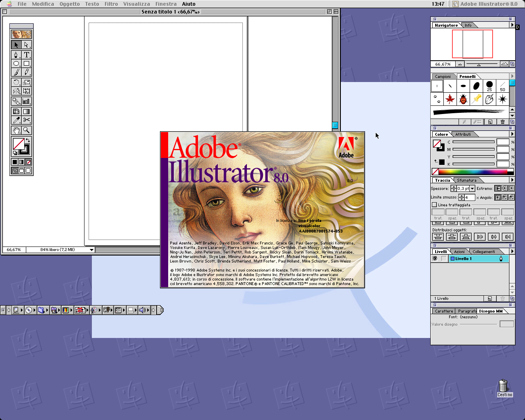
Task: Select the Type tool
Action: coord(27,55)
